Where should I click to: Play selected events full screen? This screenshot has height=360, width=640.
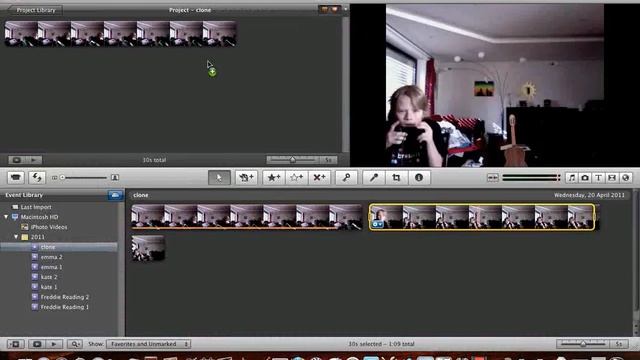(37, 344)
